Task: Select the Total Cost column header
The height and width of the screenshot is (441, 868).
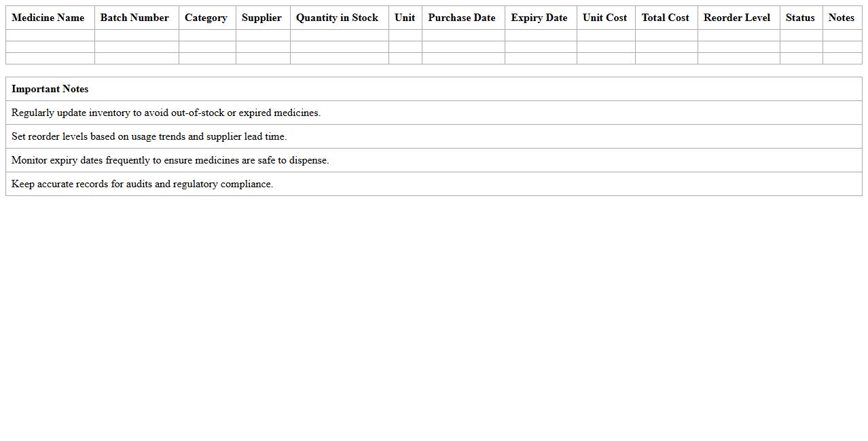Action: [x=665, y=18]
